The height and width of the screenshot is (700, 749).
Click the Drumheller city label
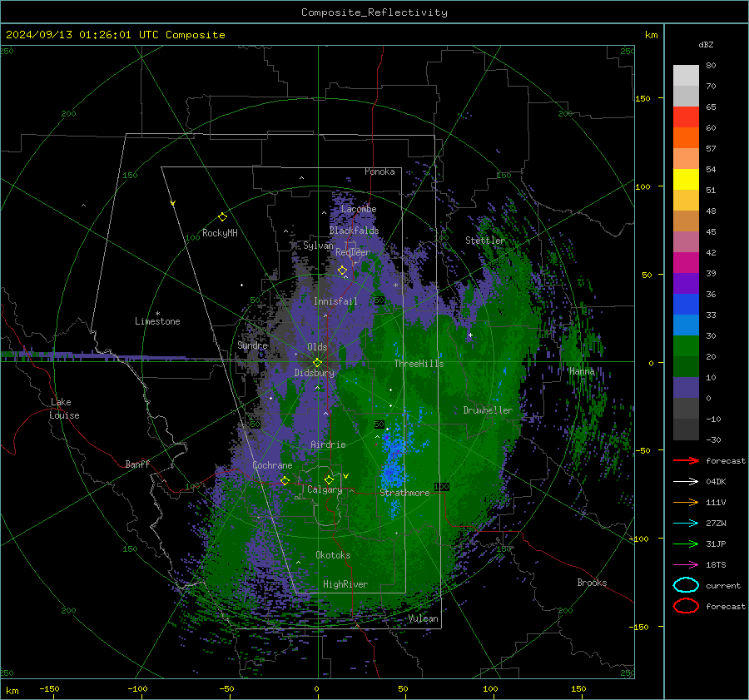488,410
